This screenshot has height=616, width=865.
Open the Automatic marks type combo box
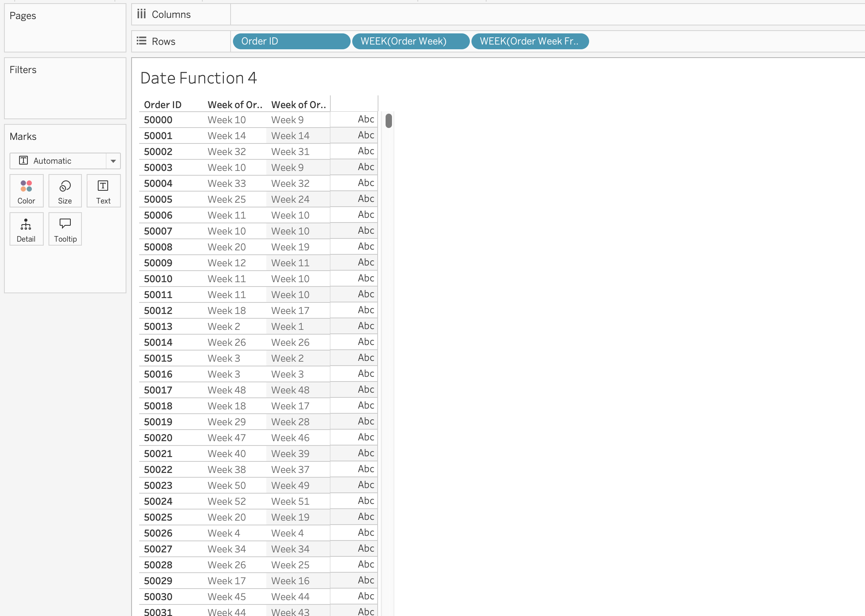click(x=58, y=161)
